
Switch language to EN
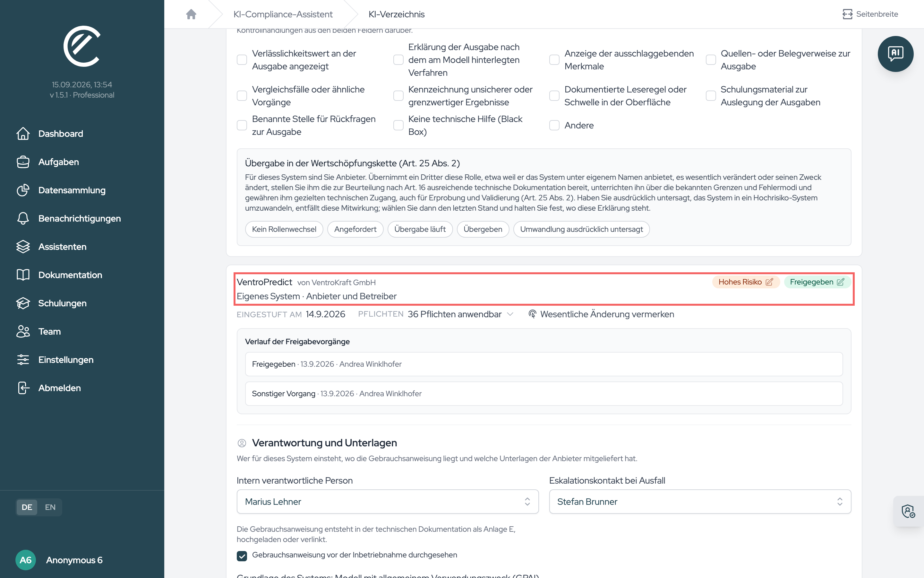click(50, 507)
